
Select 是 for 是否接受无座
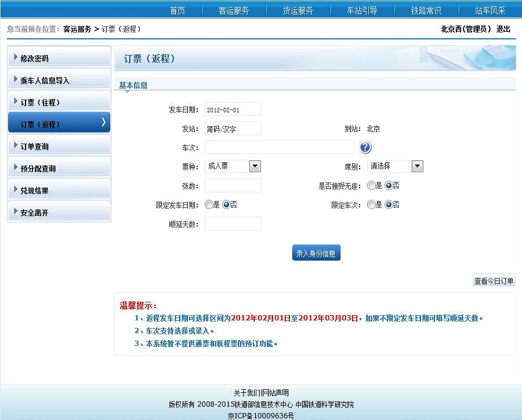pyautogui.click(x=371, y=186)
